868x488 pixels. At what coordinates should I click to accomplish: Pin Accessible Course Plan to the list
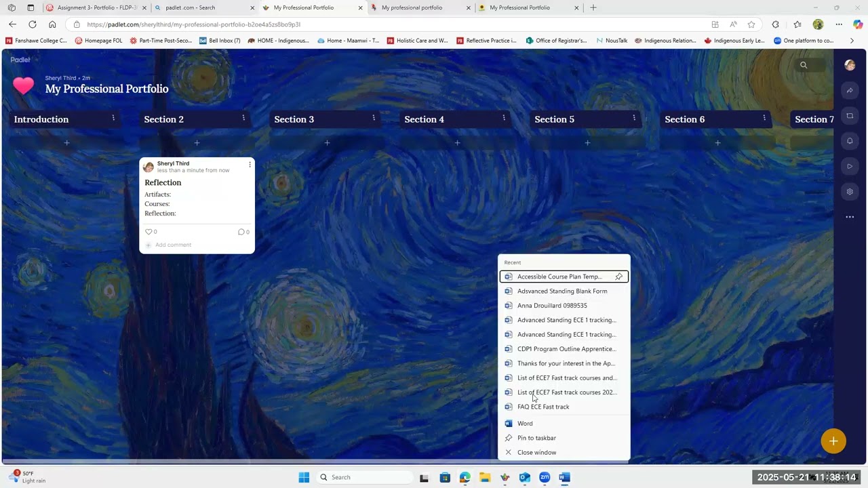pyautogui.click(x=618, y=277)
